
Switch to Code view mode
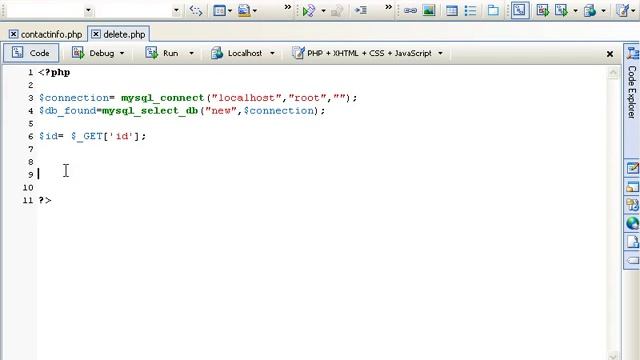[31, 53]
